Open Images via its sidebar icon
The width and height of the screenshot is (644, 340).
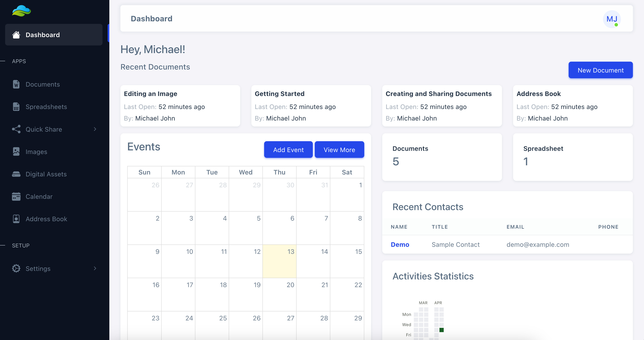tap(16, 152)
